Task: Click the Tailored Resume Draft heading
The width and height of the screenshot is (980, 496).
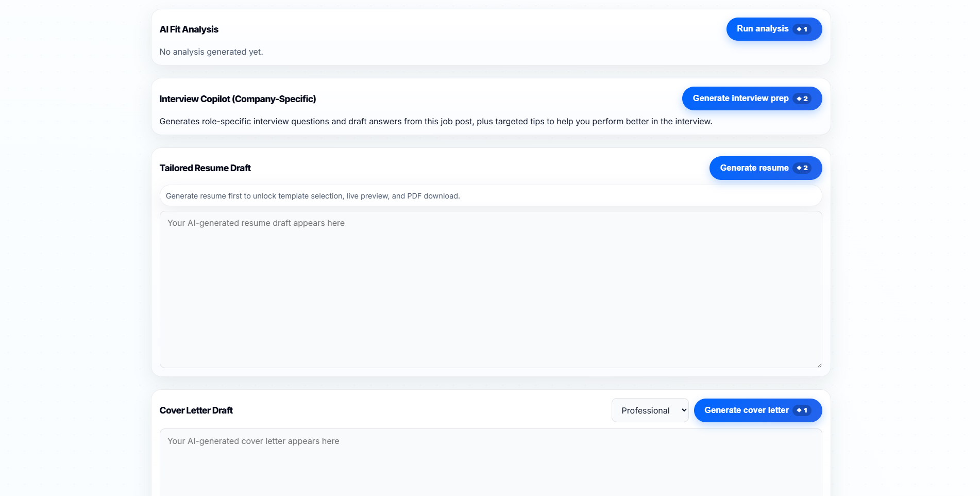Action: 205,168
